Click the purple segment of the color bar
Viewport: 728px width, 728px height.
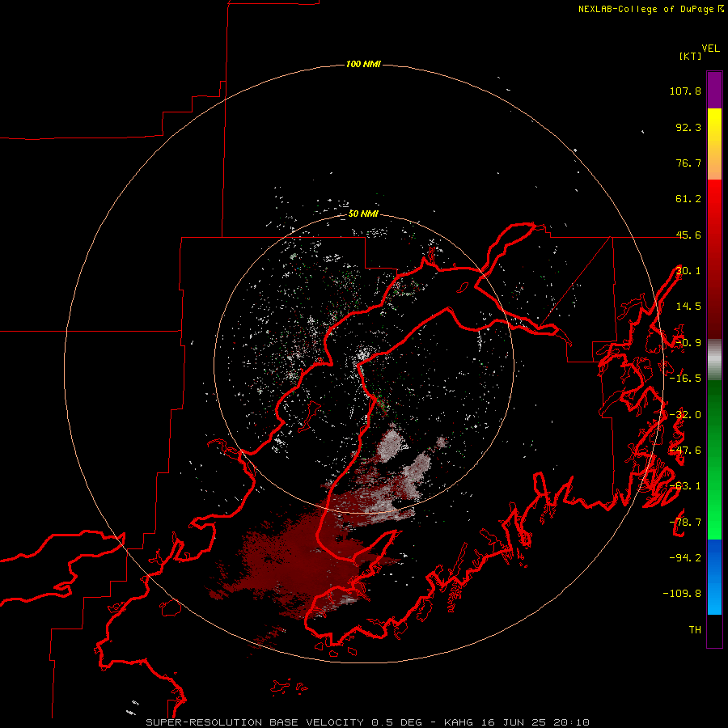[714, 90]
